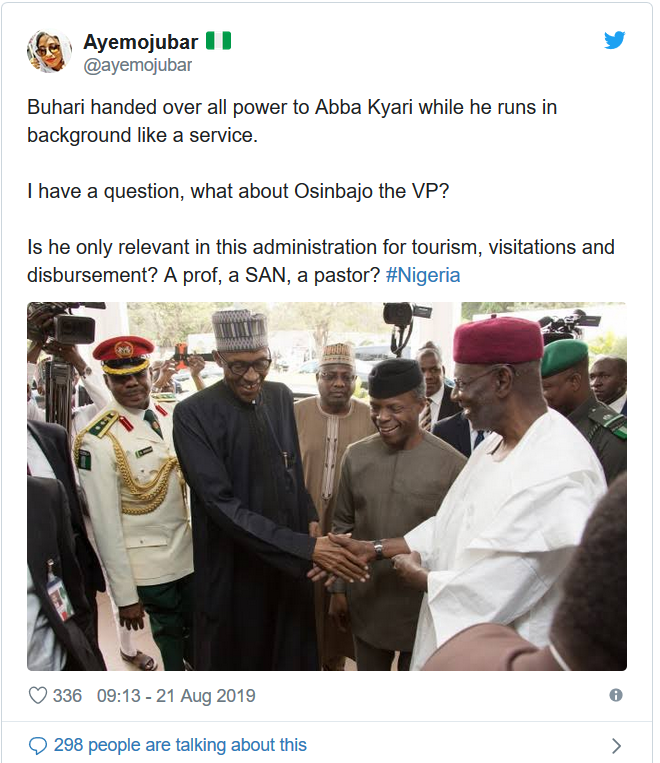The height and width of the screenshot is (763, 660).
Task: Follow the #Nigeria hashtag link
Action: [x=422, y=275]
